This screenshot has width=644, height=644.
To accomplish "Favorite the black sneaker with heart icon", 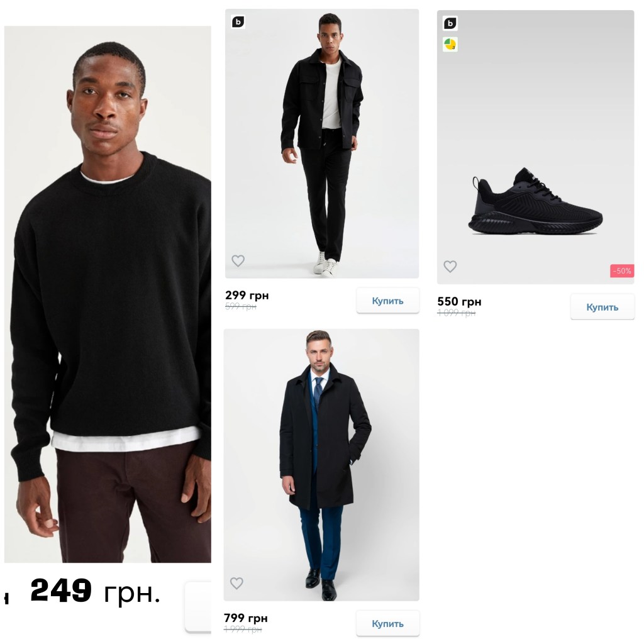I will [x=450, y=267].
